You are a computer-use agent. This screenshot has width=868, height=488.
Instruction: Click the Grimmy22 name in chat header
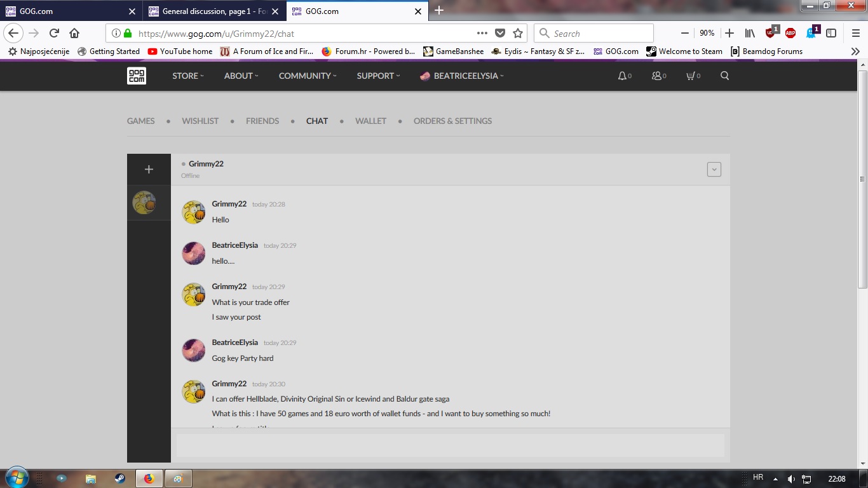(x=206, y=164)
